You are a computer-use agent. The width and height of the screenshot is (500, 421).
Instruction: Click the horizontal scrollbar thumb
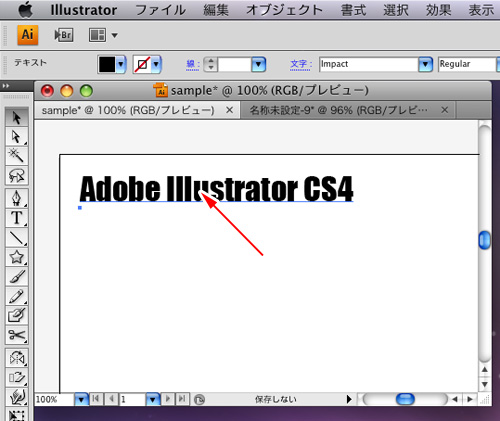pos(405,399)
